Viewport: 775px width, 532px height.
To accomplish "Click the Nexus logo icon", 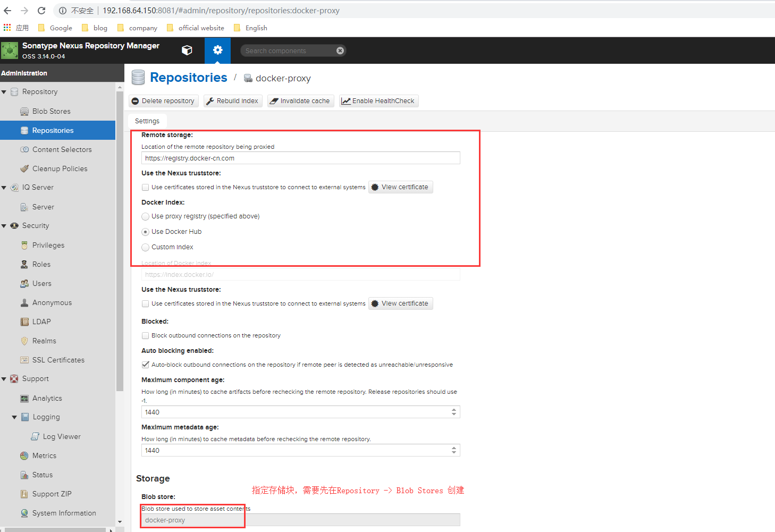I will coord(10,50).
